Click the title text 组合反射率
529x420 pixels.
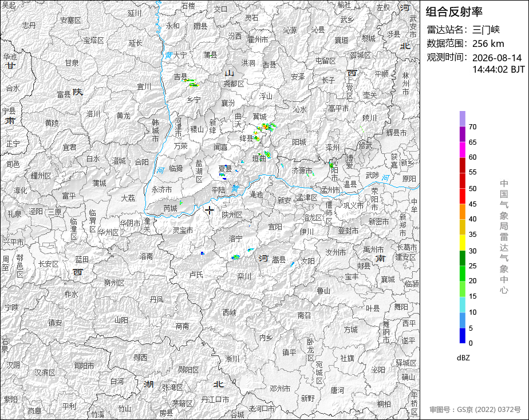coord(454,12)
